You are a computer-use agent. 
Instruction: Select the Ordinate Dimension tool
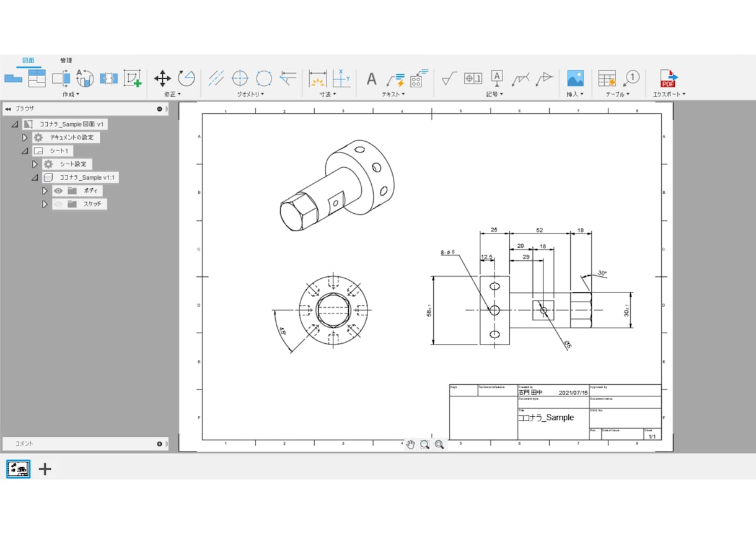(341, 78)
